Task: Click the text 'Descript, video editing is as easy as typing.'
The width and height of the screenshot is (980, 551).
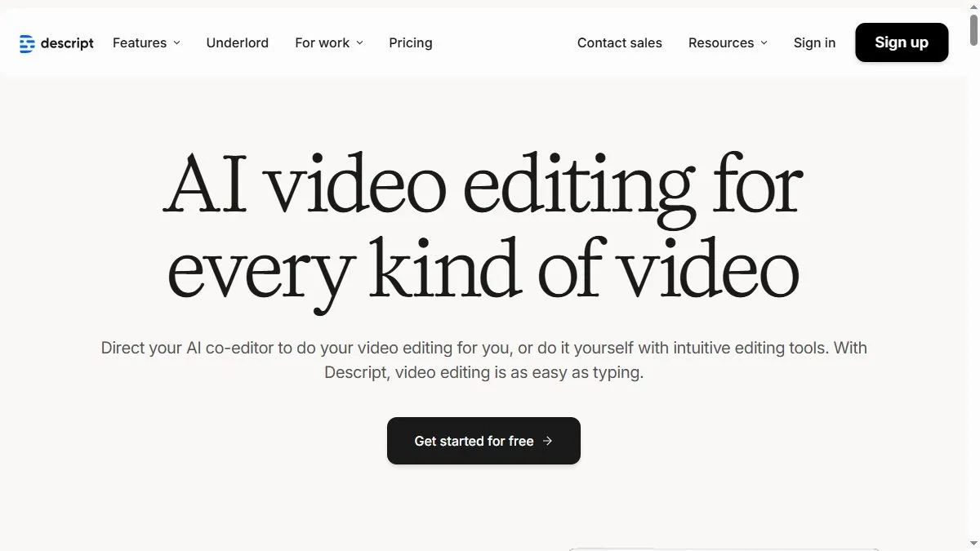Action: point(483,373)
